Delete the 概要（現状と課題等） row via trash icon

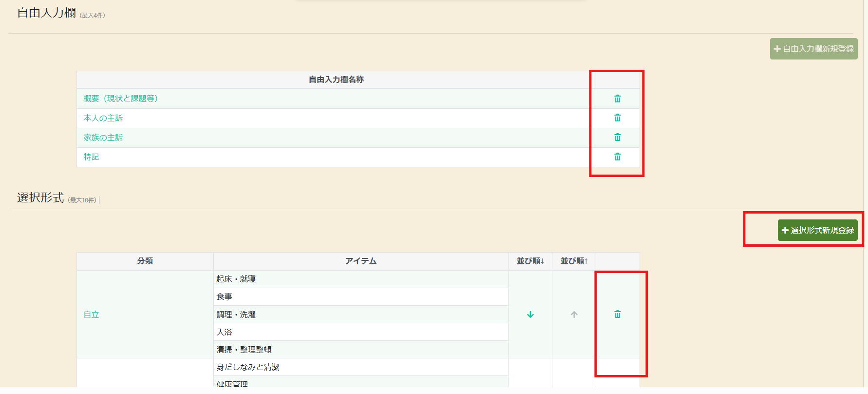617,99
